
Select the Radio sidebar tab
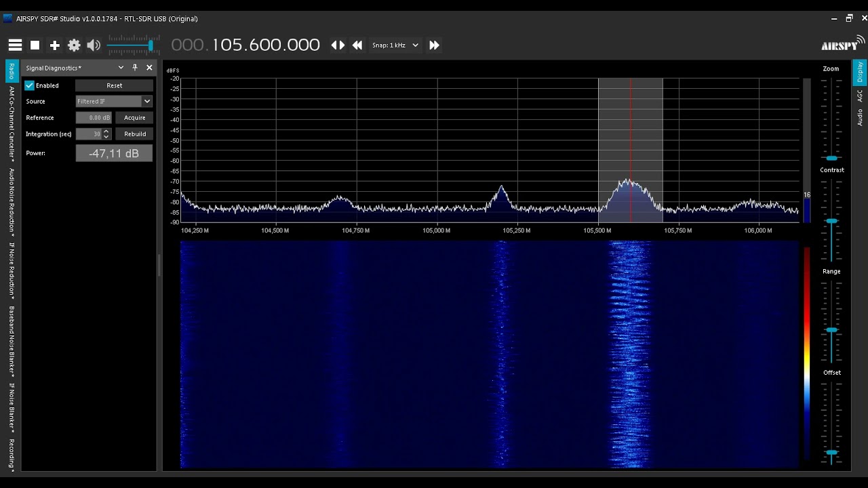point(12,71)
